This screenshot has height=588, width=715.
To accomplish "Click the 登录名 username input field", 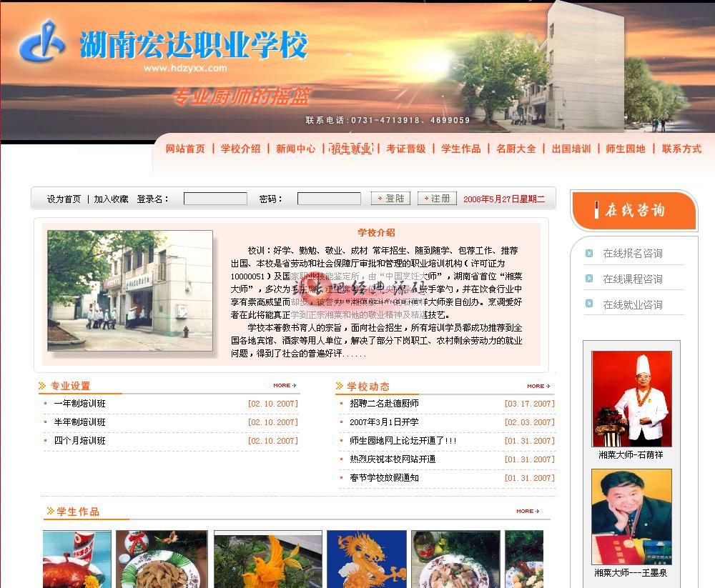I will 215,199.
